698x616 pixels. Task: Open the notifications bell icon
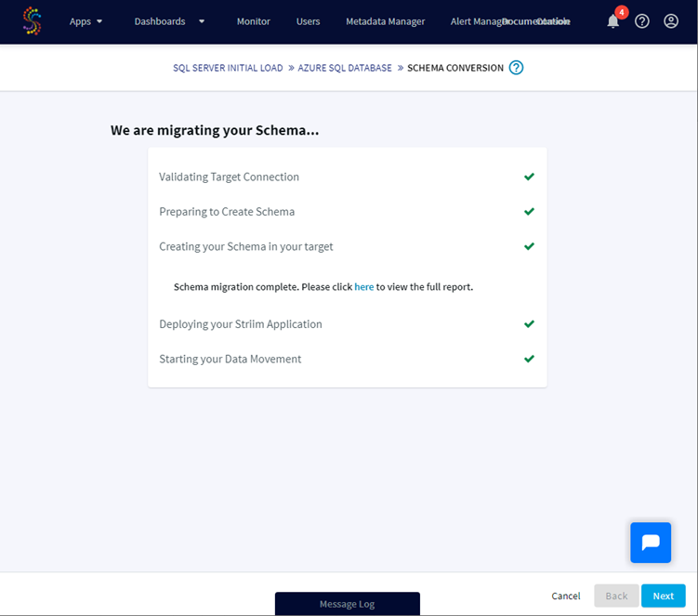[613, 21]
